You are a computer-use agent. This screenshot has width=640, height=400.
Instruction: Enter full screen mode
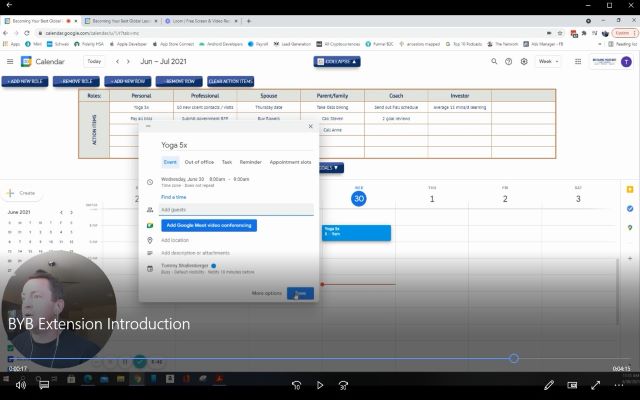pos(596,385)
